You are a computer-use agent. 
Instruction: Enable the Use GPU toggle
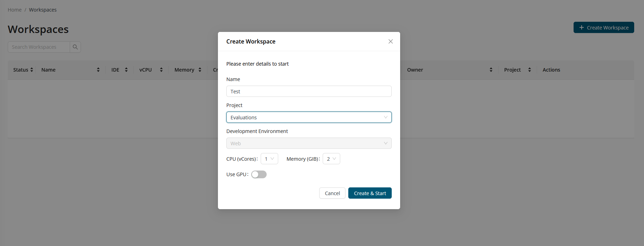pyautogui.click(x=259, y=174)
